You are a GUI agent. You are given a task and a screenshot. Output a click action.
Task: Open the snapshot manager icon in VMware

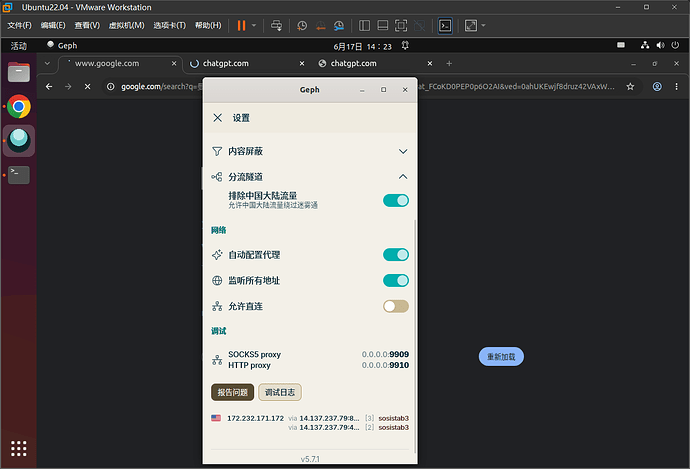[x=339, y=26]
